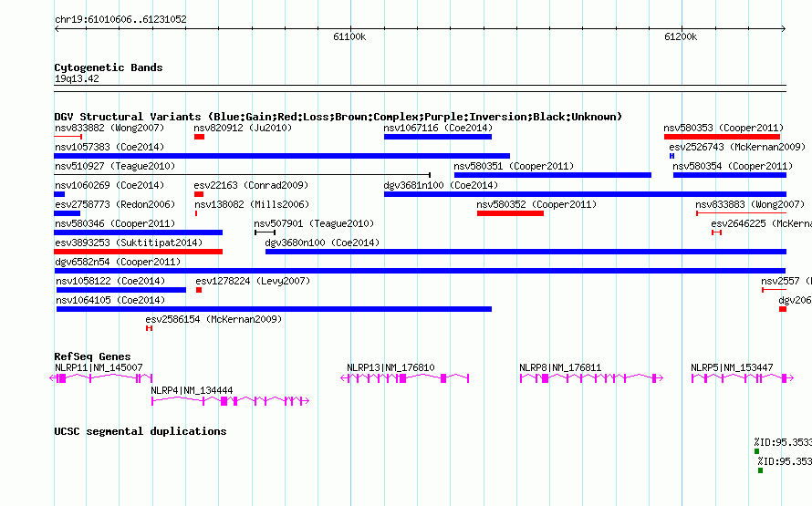Viewport: 812px width, 506px height.
Task: Click the chr19:61010606..61231052 coordinate label
Action: click(120, 19)
